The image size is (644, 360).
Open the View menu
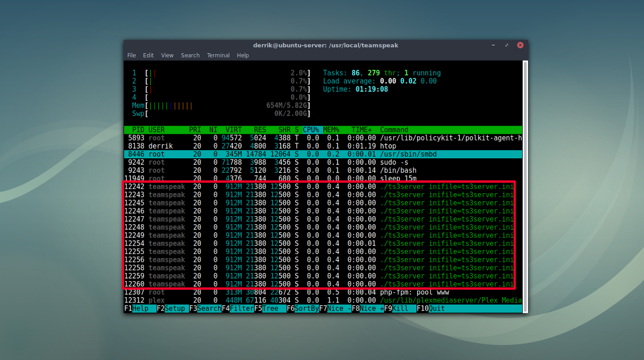pyautogui.click(x=167, y=55)
